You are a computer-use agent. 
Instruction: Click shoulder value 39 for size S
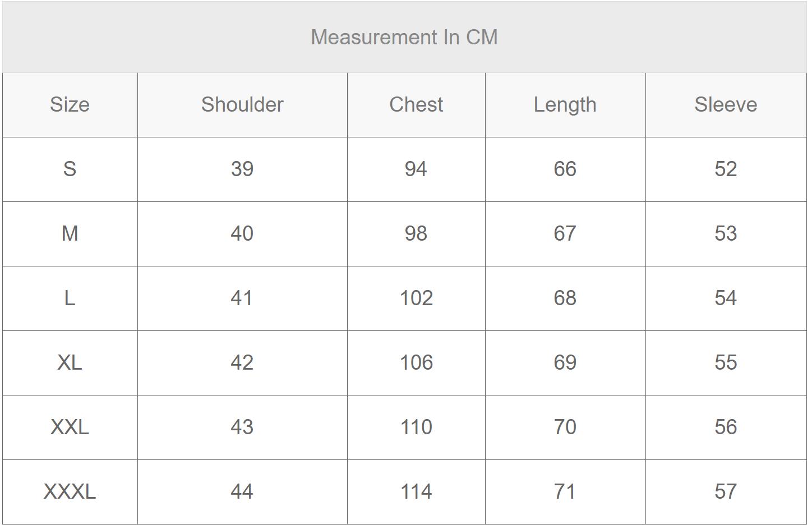[x=242, y=169]
